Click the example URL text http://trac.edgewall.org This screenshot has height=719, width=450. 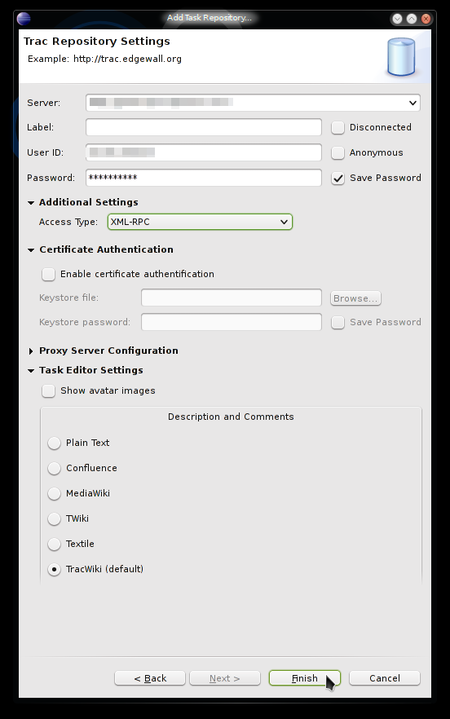128,59
